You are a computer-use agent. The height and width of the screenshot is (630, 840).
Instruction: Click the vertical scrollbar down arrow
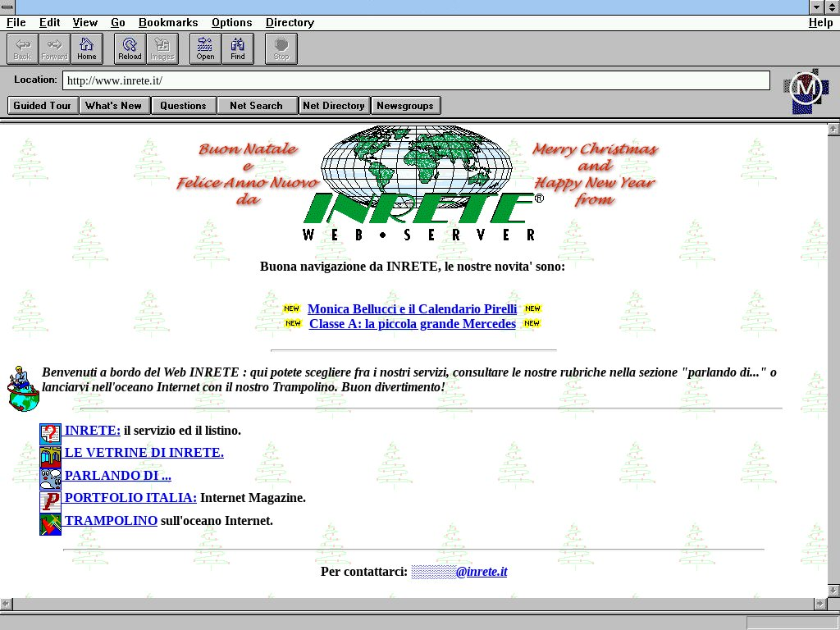point(833,591)
